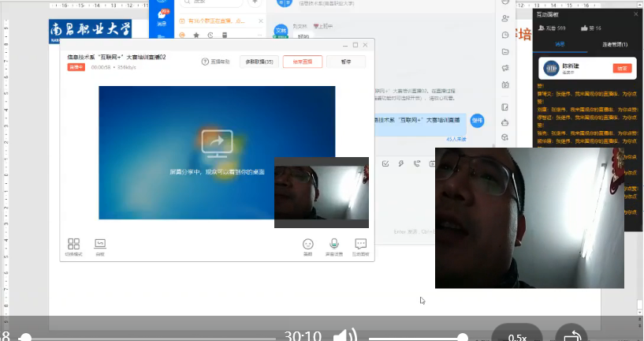Open the beauty face smiley icon
The width and height of the screenshot is (644, 341).
point(308,244)
